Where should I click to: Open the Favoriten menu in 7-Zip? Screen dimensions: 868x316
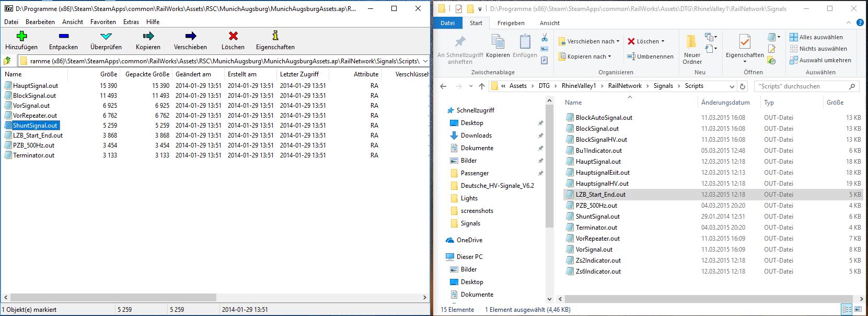pos(103,22)
